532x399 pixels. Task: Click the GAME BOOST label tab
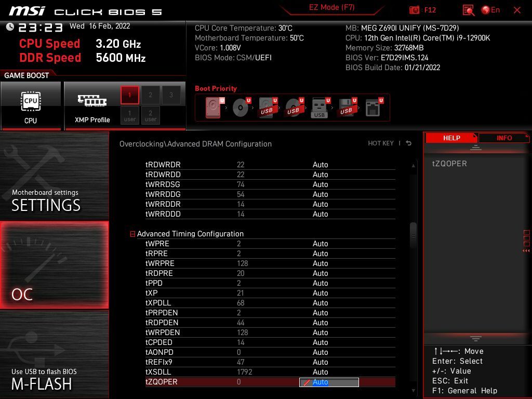(26, 75)
